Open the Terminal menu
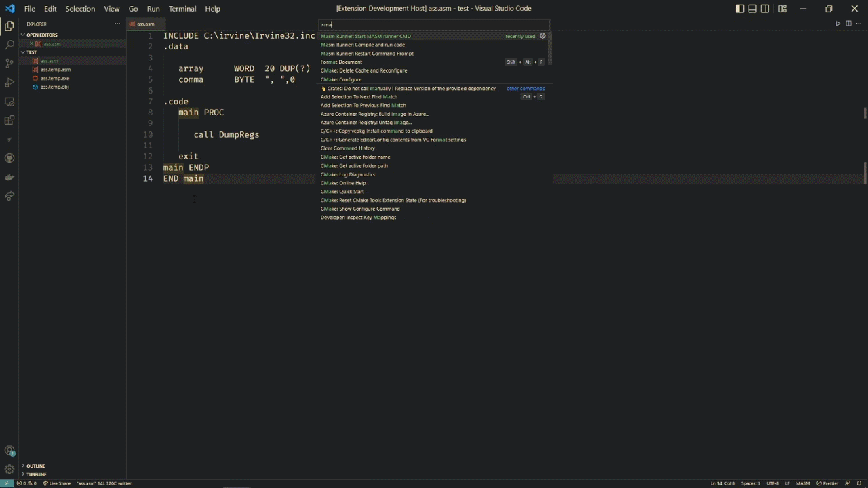868x488 pixels. pyautogui.click(x=182, y=9)
